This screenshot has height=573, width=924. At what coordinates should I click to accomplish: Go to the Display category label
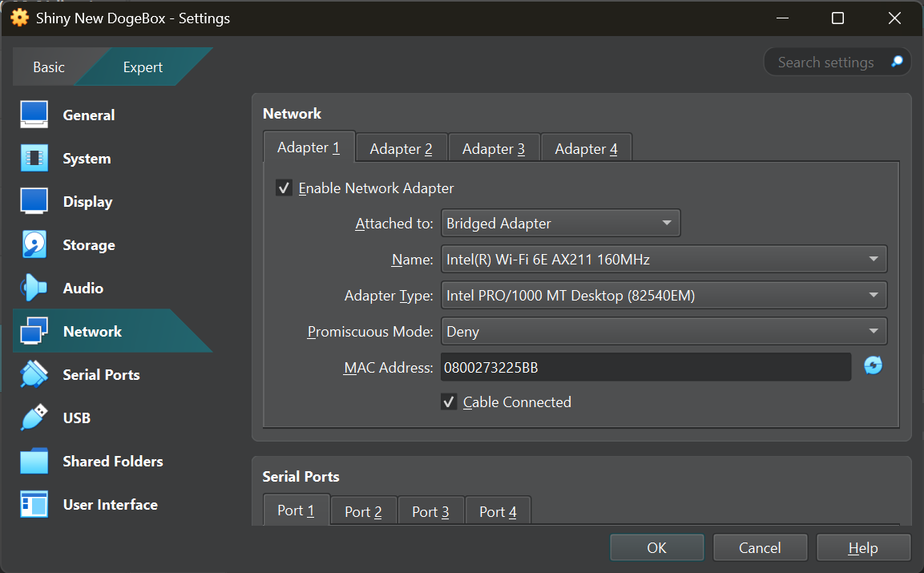[88, 202]
